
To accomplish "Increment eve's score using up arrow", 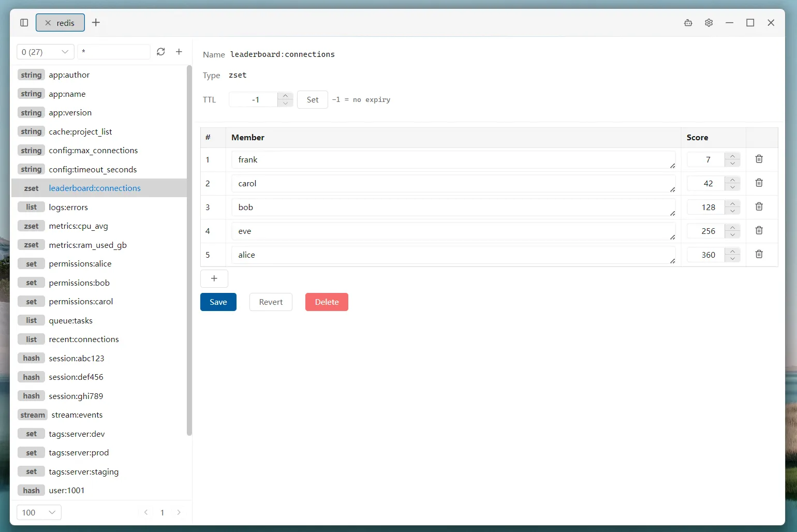I will click(732, 227).
